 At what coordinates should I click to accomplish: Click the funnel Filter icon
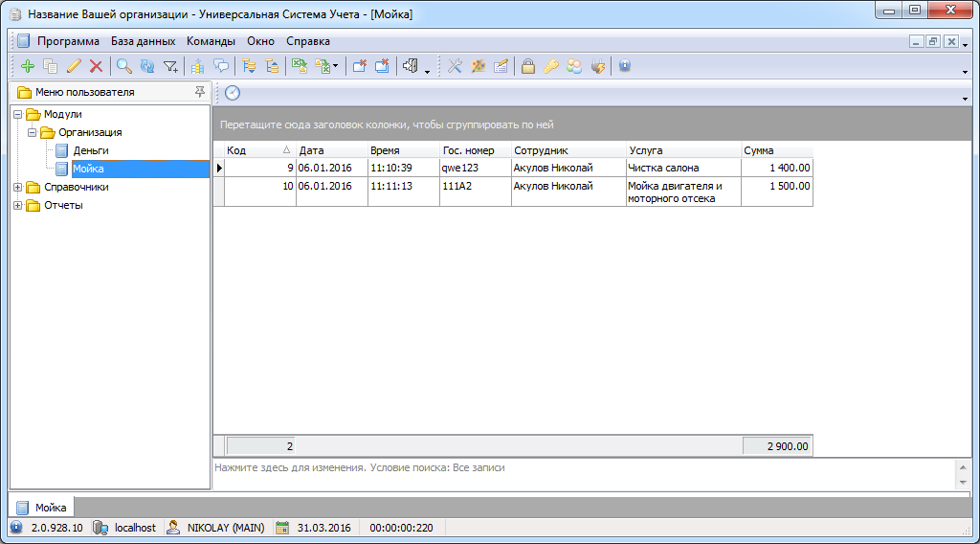point(170,66)
